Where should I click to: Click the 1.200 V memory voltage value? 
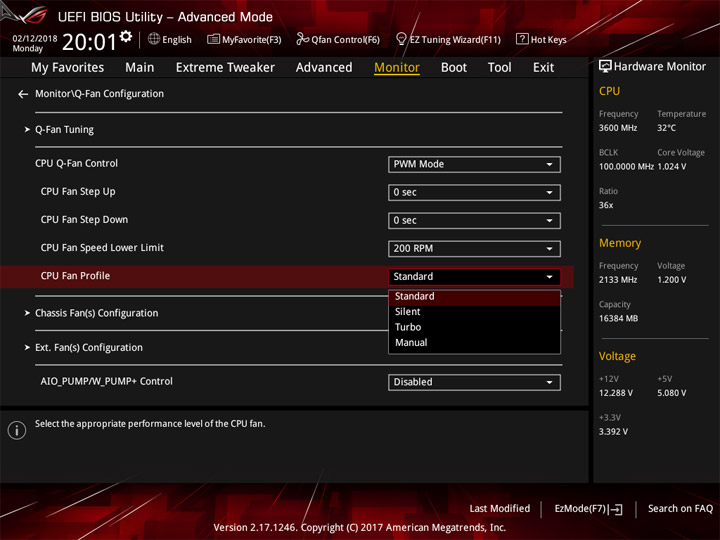click(x=671, y=280)
